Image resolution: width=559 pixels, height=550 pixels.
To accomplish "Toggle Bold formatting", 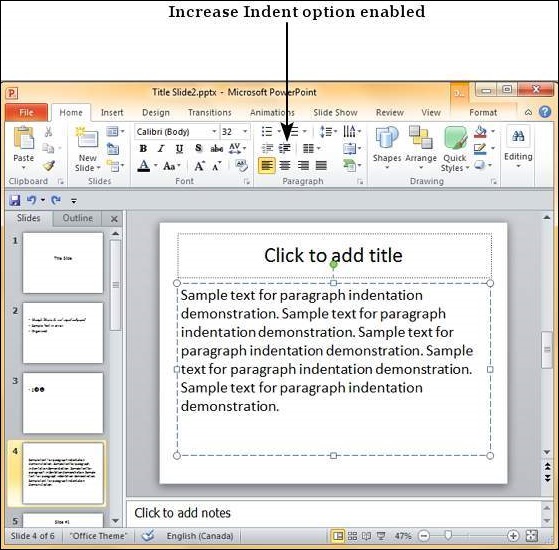I will point(143,148).
